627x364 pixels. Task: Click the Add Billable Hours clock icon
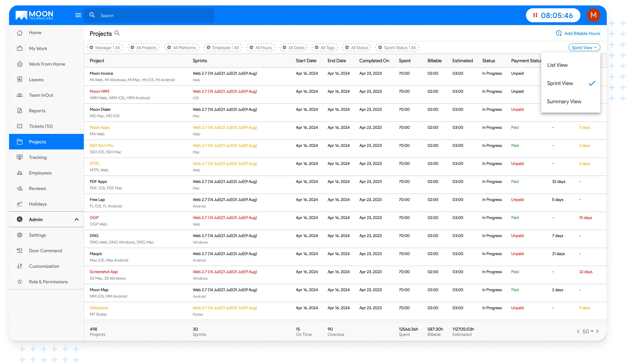click(559, 33)
